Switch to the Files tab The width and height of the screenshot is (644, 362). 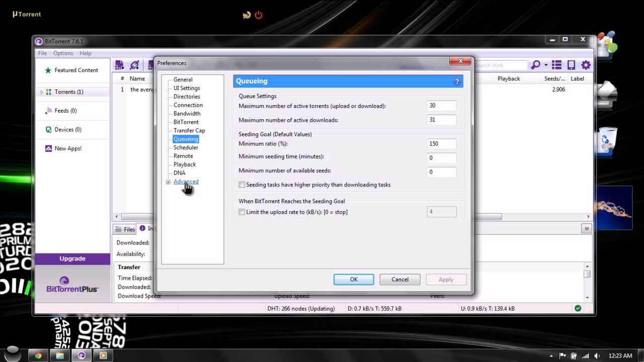point(125,229)
